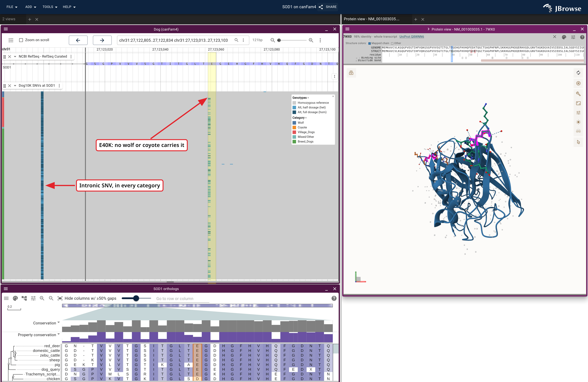588x382 pixels.
Task: Zoom in on the orthologs alignment
Action: click(x=42, y=298)
